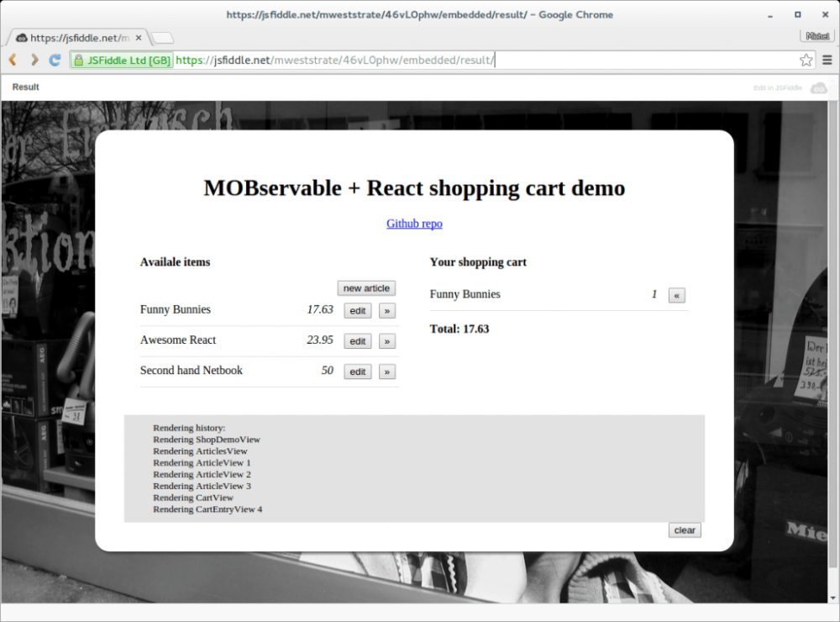The width and height of the screenshot is (840, 622).
Task: Click the Second hand Netbook price 50
Action: point(328,371)
